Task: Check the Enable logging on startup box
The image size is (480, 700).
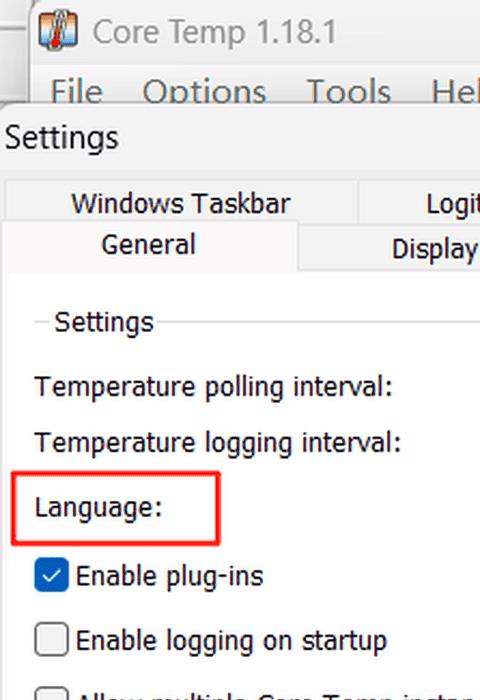Action: 51,639
